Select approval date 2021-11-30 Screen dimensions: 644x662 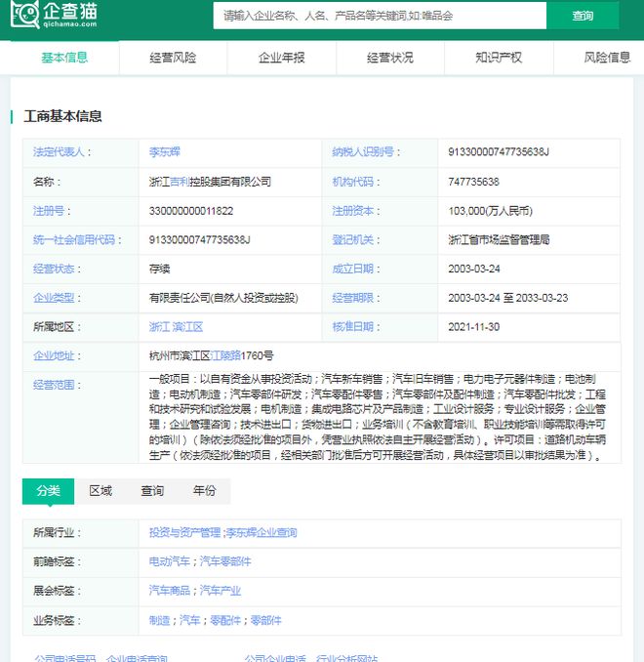(x=474, y=327)
